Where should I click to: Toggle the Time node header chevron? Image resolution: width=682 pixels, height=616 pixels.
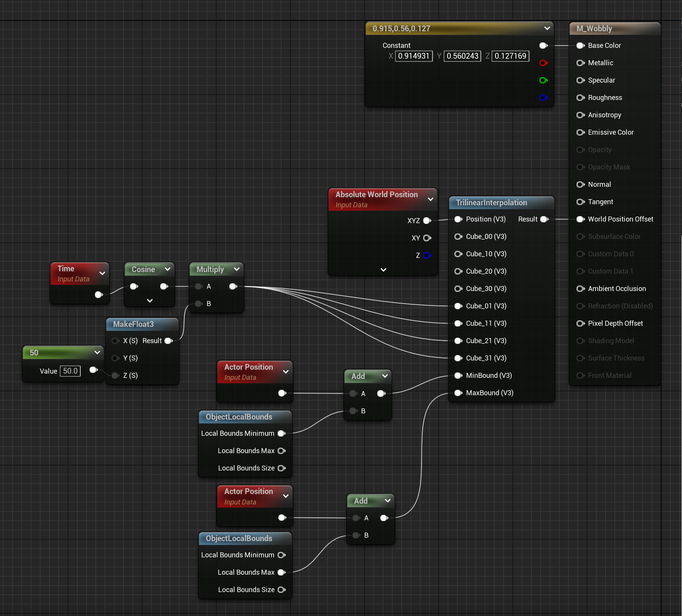tap(102, 273)
